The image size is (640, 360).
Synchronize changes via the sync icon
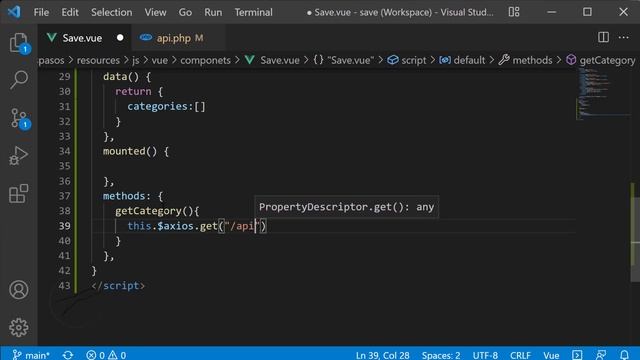tap(68, 355)
